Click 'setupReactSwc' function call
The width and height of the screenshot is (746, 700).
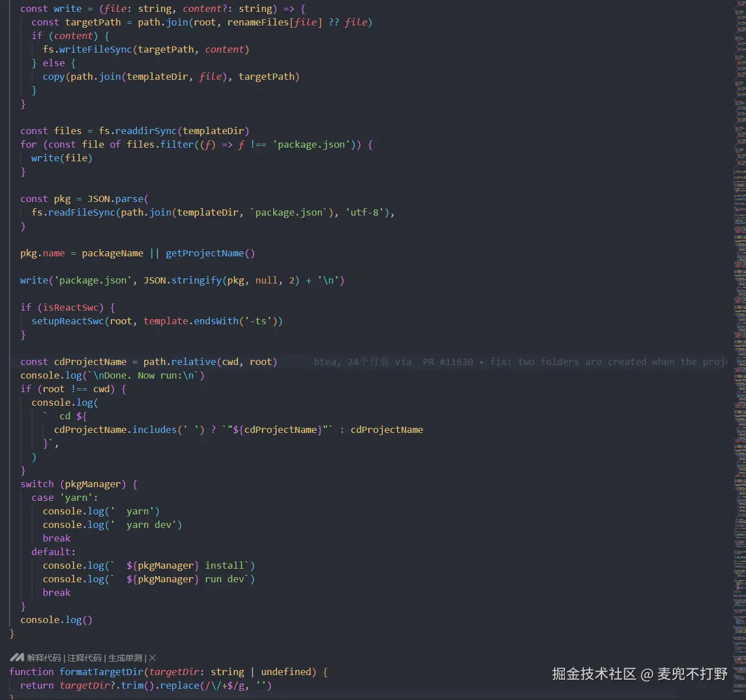click(x=67, y=321)
